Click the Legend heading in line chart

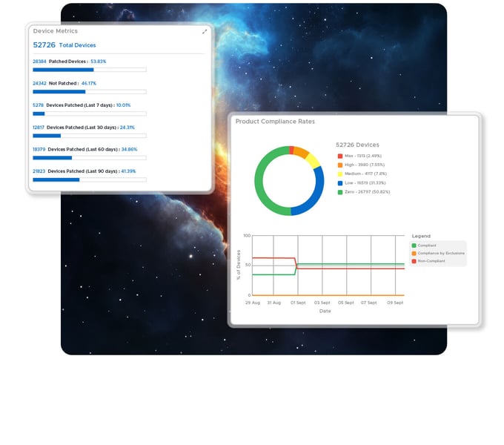tap(421, 237)
